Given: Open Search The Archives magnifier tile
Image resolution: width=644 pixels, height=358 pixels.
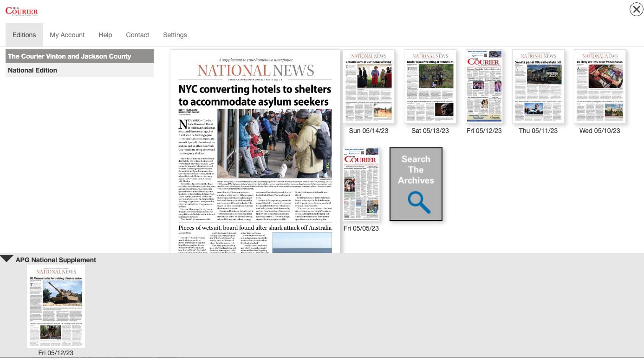Looking at the screenshot, I should coord(416,184).
